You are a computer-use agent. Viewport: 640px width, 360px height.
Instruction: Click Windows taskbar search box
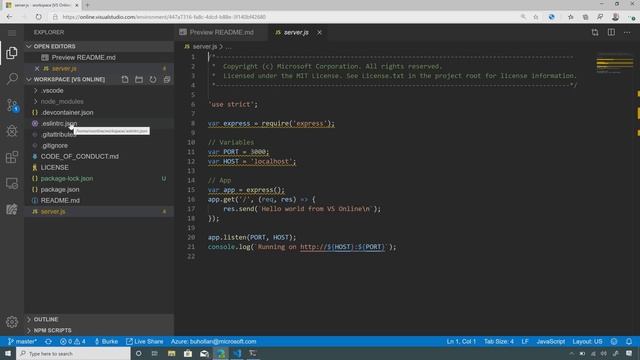pos(73,353)
